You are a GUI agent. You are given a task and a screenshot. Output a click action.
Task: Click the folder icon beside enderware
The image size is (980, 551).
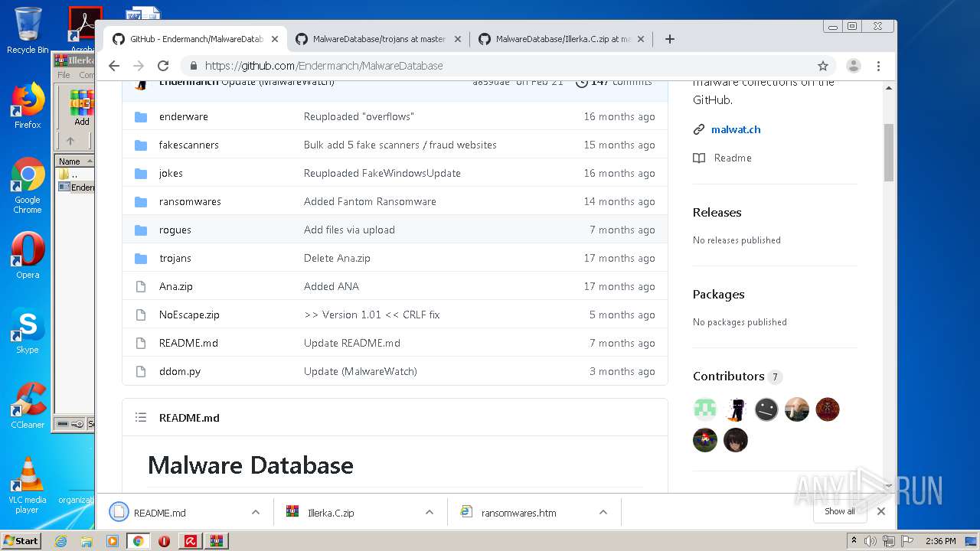[x=141, y=116]
